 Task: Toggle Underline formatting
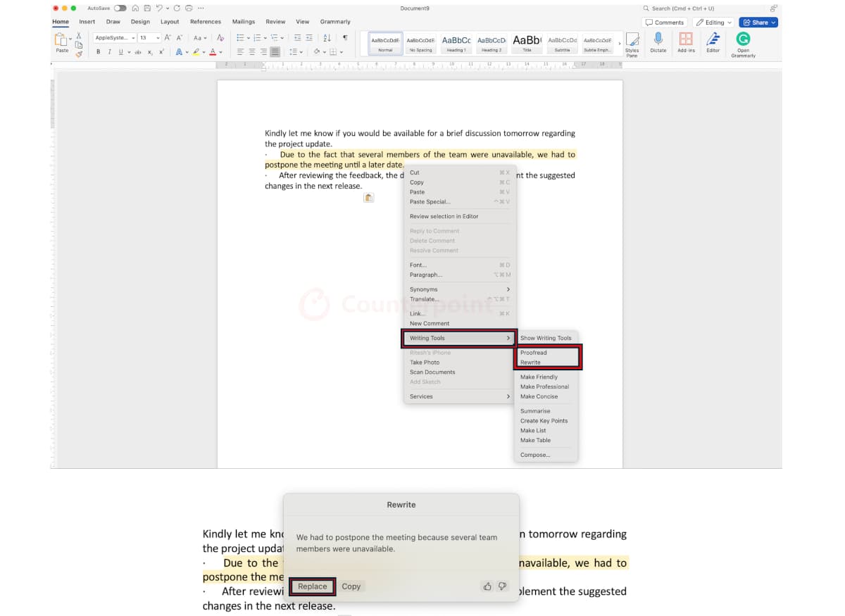pyautogui.click(x=120, y=52)
